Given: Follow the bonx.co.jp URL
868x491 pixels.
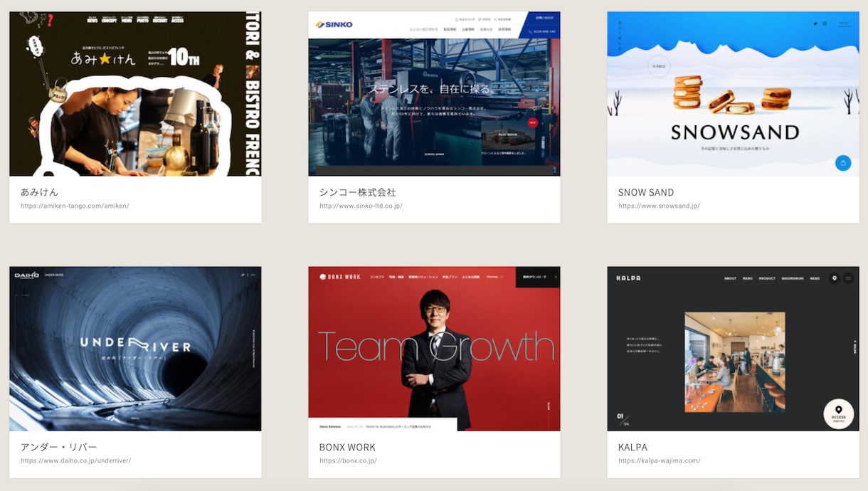Looking at the screenshot, I should pyautogui.click(x=348, y=461).
